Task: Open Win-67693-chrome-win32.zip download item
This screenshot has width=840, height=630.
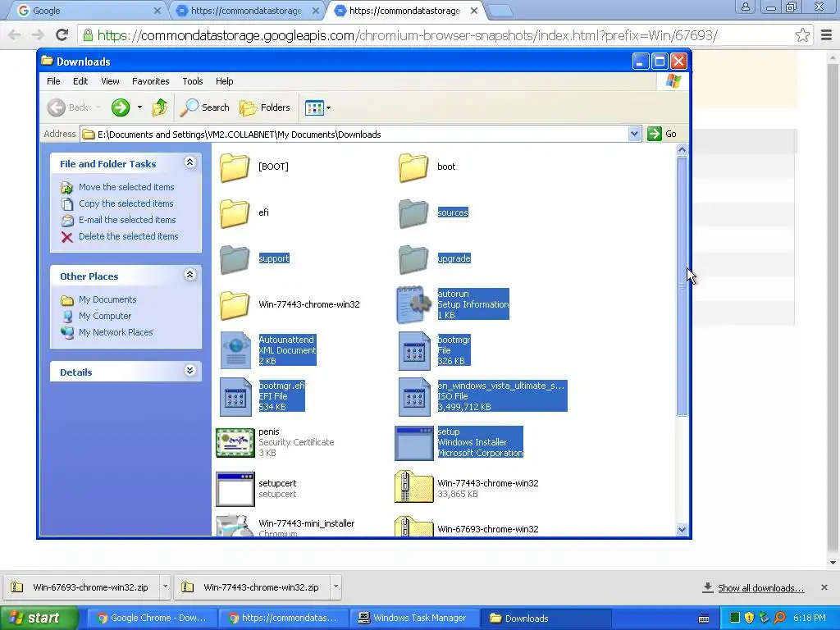Action: [x=81, y=587]
